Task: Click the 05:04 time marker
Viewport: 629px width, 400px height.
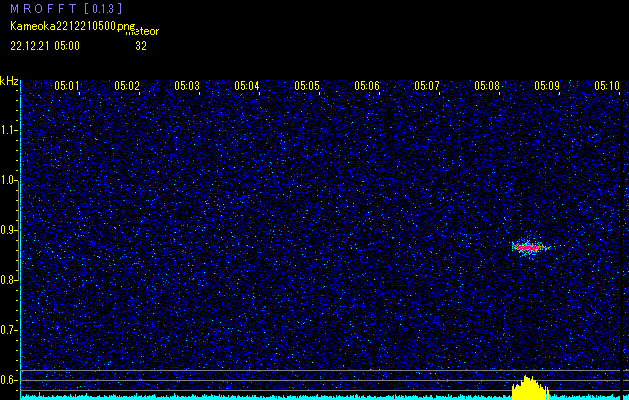Action: tap(247, 85)
